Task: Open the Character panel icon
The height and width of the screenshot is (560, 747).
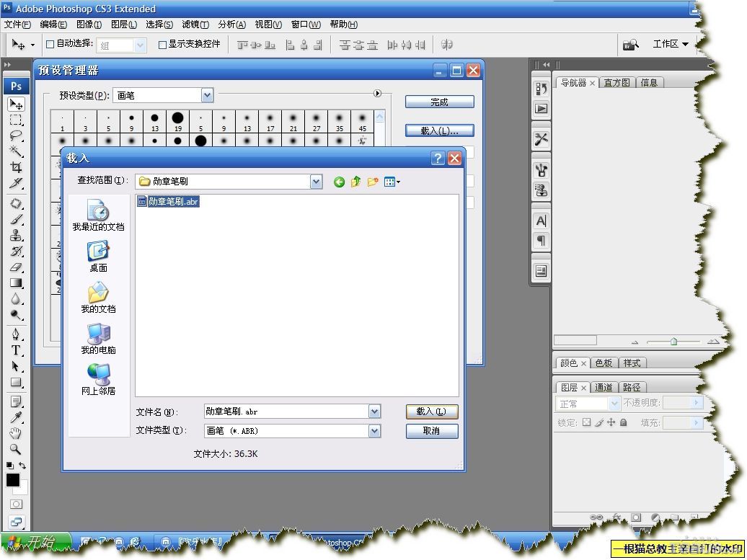Action: point(542,221)
